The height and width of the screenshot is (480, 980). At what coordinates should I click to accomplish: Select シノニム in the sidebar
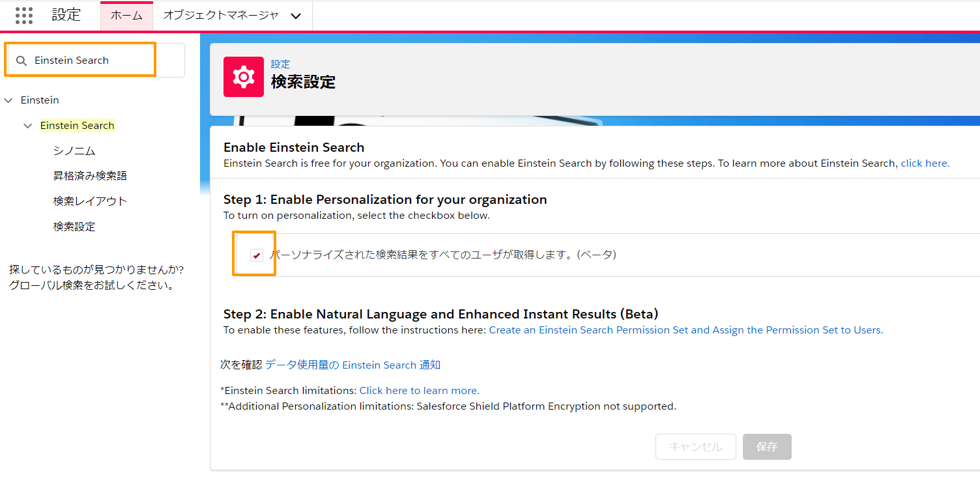pos(74,151)
